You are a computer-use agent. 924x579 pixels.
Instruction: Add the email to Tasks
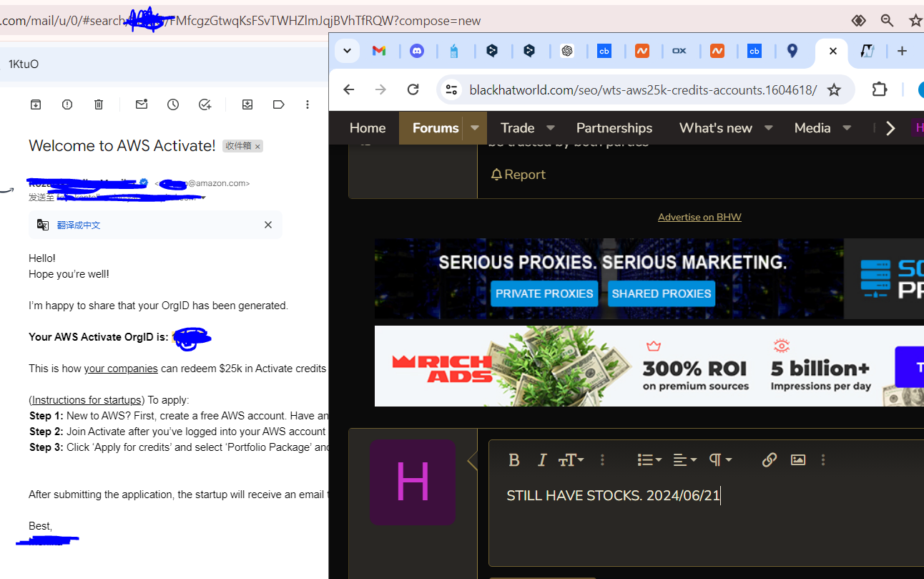[205, 104]
